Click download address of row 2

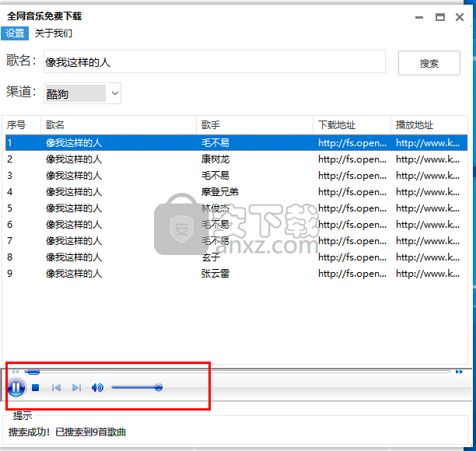[x=352, y=159]
